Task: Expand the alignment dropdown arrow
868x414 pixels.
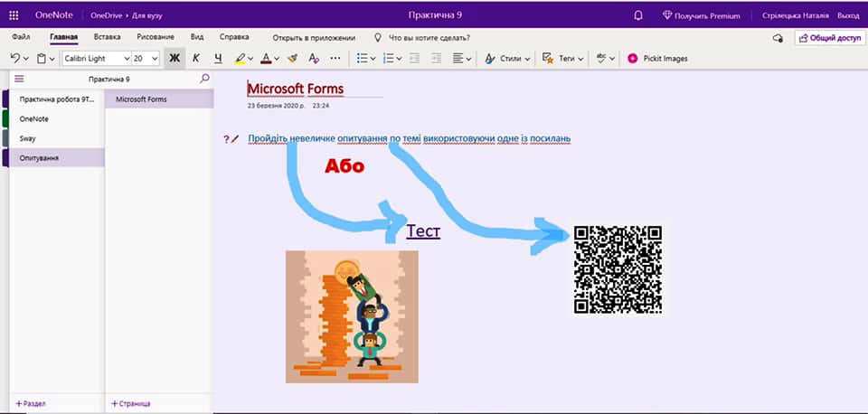Action: [469, 59]
